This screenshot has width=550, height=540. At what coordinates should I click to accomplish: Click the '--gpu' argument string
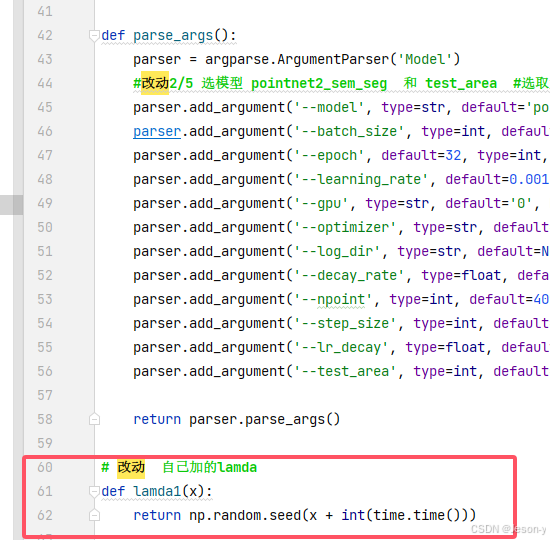(x=321, y=204)
